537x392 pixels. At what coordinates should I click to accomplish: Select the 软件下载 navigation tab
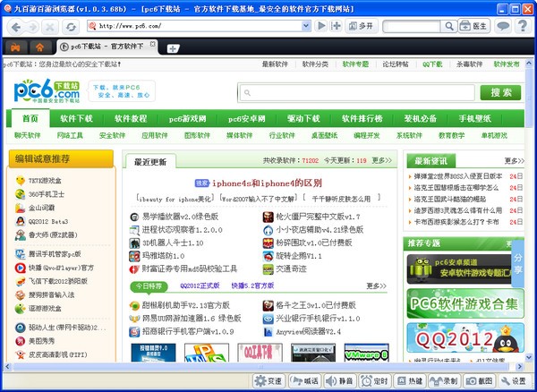tap(76, 118)
